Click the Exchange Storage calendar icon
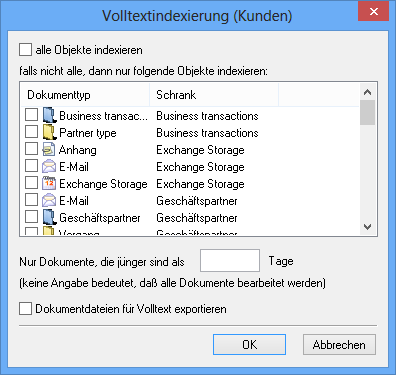396x375 pixels. click(x=49, y=183)
